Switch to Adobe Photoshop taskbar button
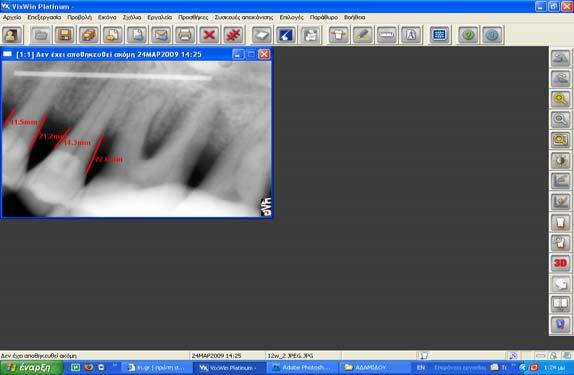The width and height of the screenshot is (574, 375). (x=302, y=367)
